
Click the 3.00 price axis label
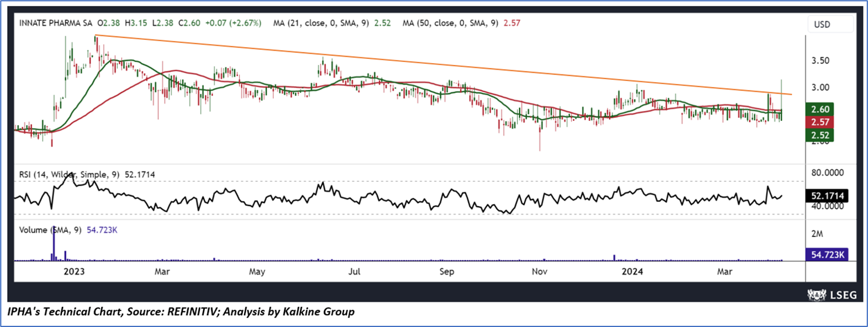[822, 87]
